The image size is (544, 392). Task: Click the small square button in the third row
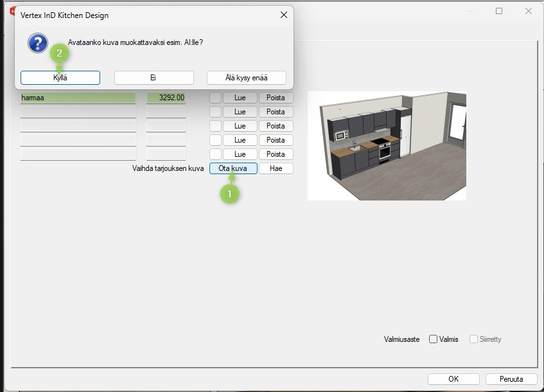tap(215, 126)
